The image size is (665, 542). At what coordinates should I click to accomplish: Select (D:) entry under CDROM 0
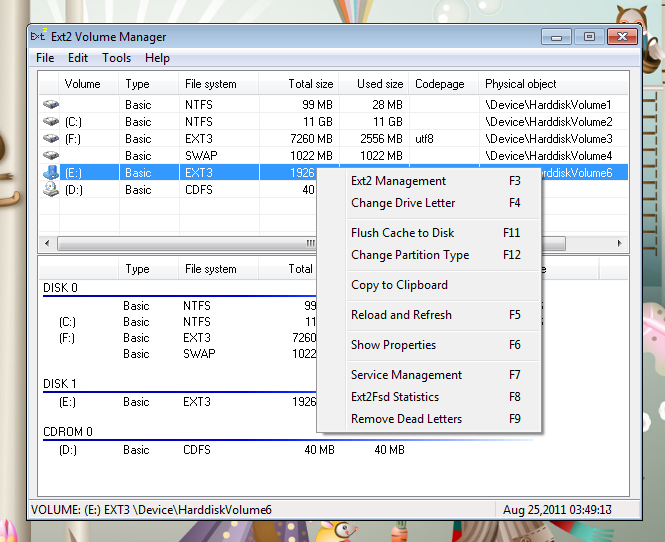click(68, 450)
